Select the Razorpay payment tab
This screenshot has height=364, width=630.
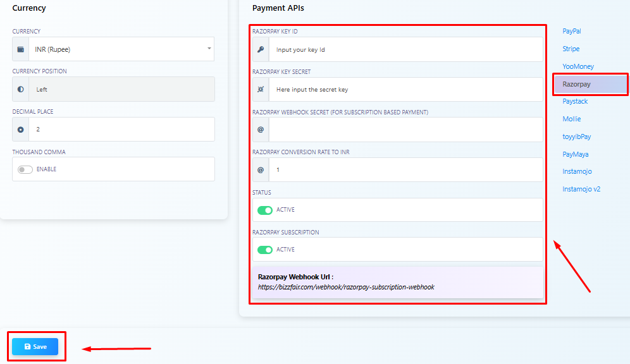[x=590, y=84]
